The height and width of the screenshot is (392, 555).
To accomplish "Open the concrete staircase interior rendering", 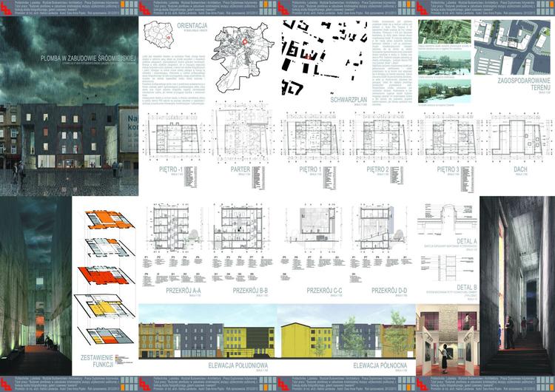I will [x=517, y=285].
